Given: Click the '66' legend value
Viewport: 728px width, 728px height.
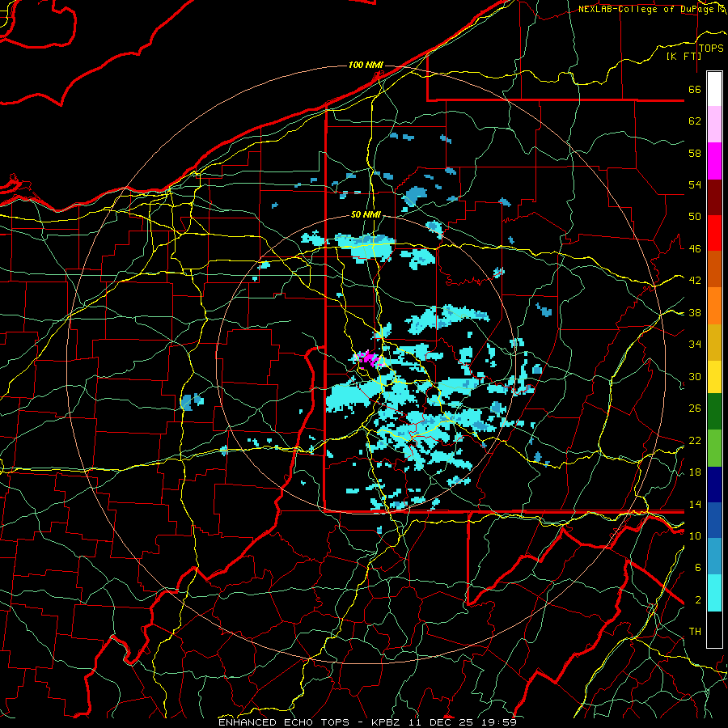Looking at the screenshot, I should tap(695, 89).
